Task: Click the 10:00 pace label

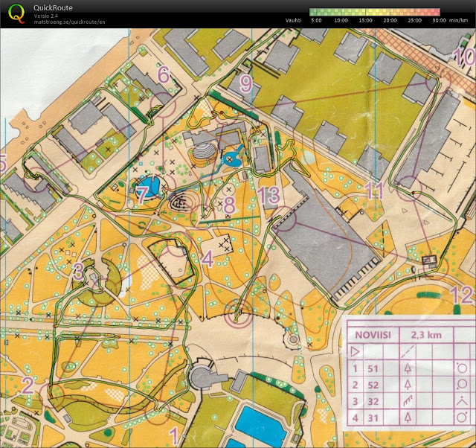Action: click(341, 20)
